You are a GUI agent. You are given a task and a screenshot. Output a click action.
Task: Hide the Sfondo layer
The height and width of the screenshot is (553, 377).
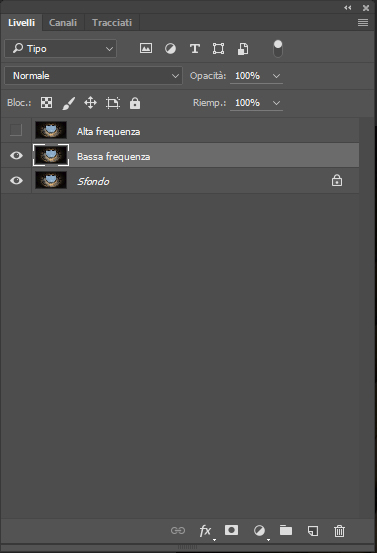[16, 181]
